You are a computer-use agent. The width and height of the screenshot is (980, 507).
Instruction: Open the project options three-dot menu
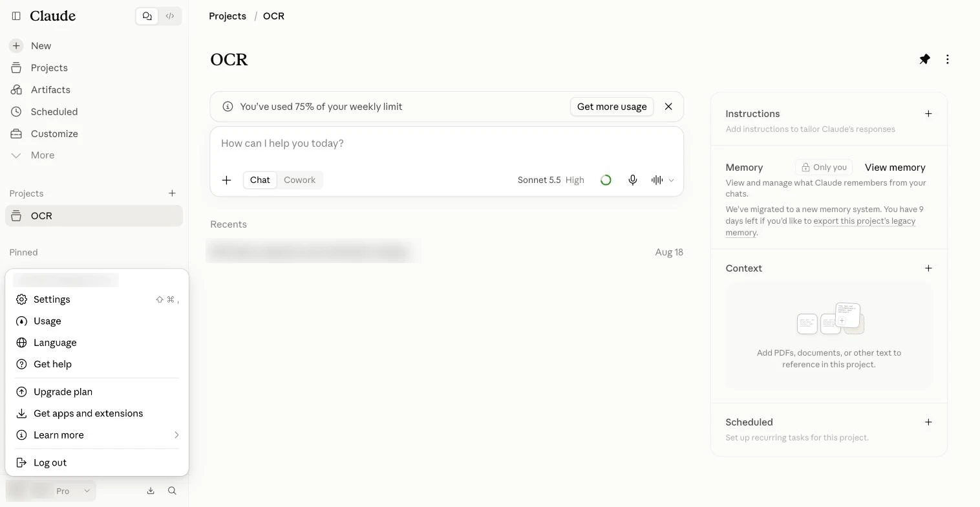pyautogui.click(x=948, y=59)
